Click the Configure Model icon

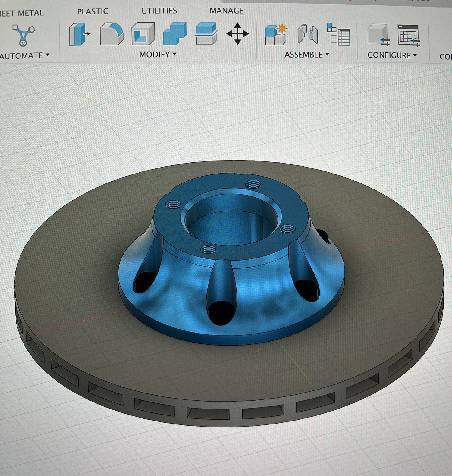tap(379, 35)
